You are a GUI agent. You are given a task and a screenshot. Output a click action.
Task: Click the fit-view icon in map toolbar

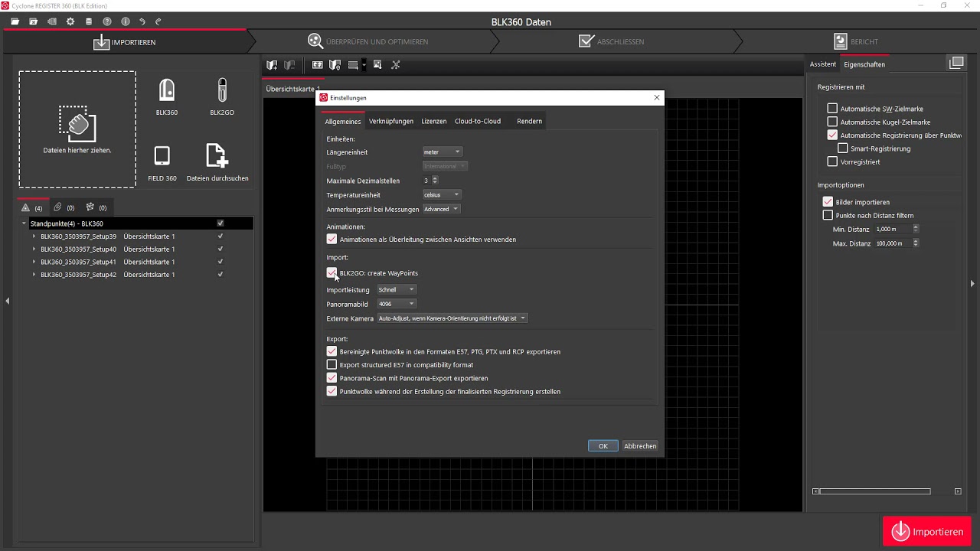318,65
